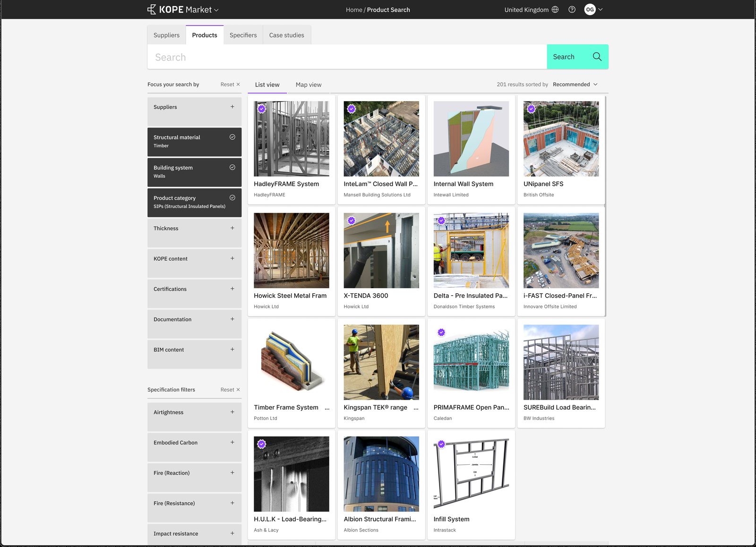This screenshot has height=547, width=756.
Task: Expand the KOPE content filter
Action: (194, 263)
